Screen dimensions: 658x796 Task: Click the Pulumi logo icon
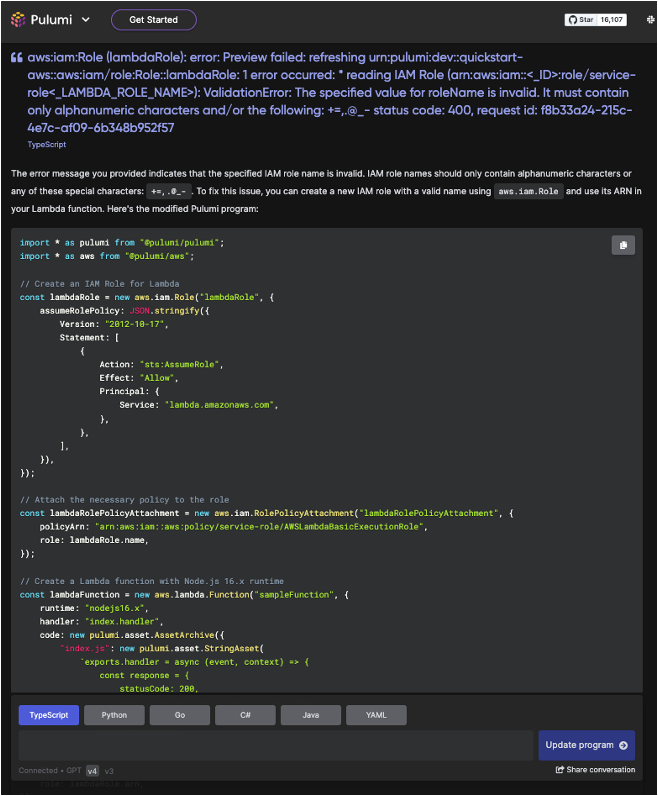pyautogui.click(x=18, y=20)
